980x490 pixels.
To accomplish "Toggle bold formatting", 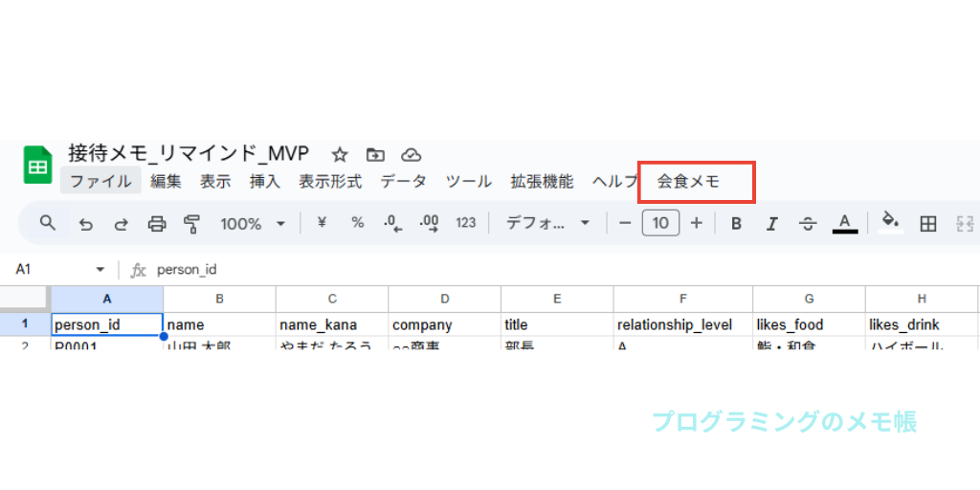I will pyautogui.click(x=736, y=224).
